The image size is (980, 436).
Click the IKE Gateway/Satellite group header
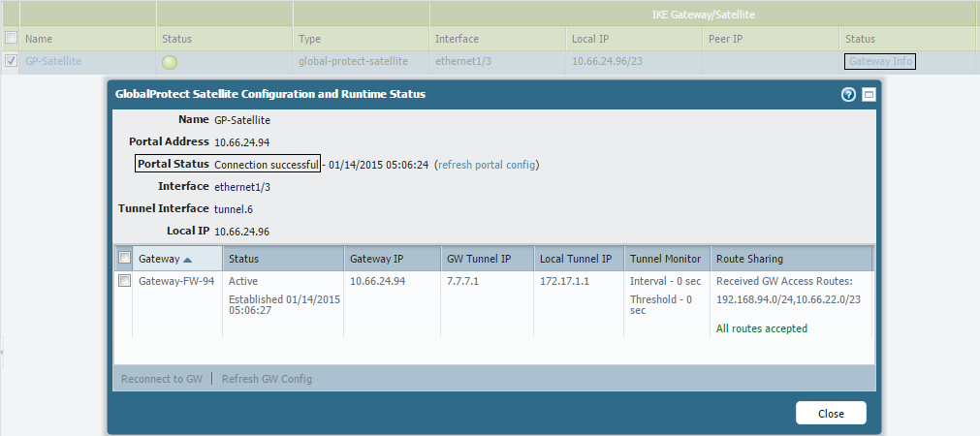(705, 14)
